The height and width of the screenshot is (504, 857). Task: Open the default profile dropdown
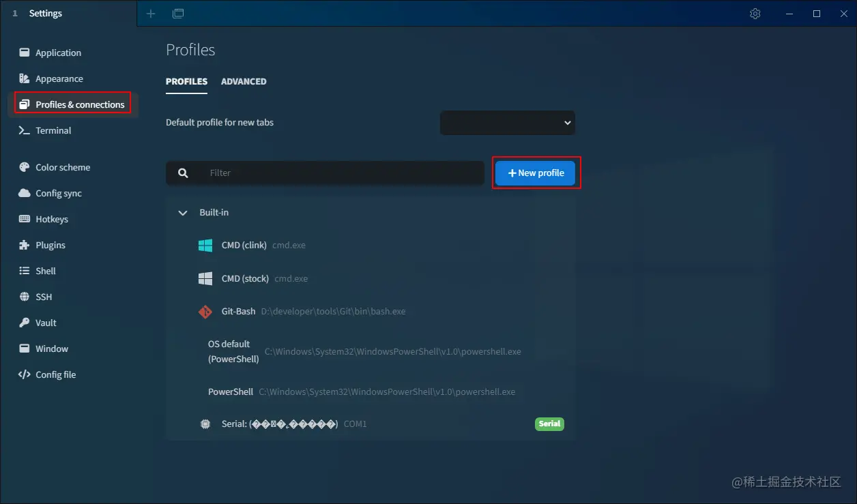coord(508,123)
